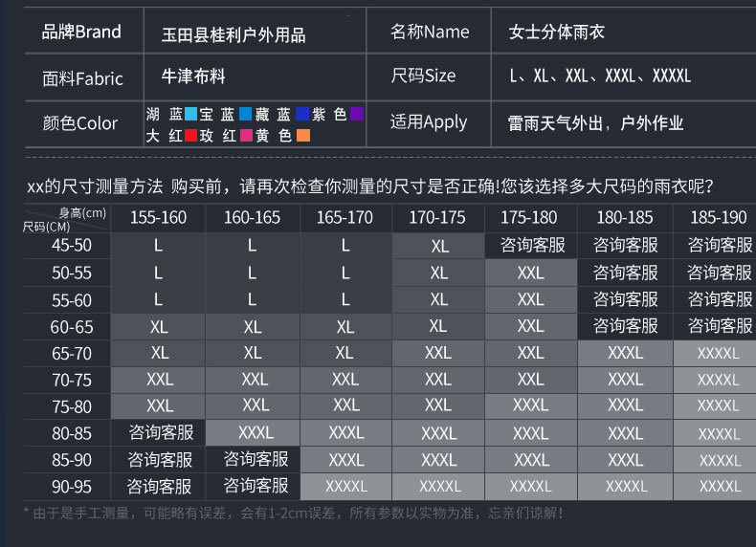Screen dimensions: 756x547
Task: Pick the 玫红 rose pink swatch
Action: (246, 136)
